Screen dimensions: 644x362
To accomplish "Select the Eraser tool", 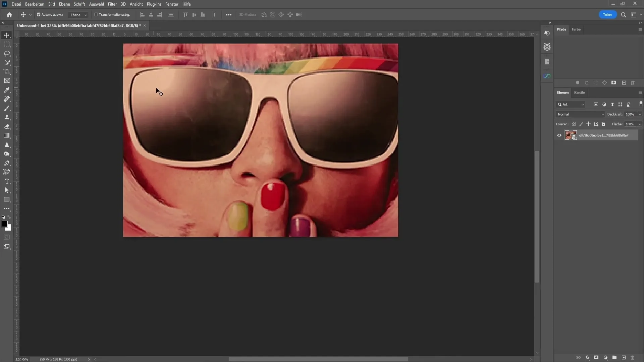I will (7, 126).
